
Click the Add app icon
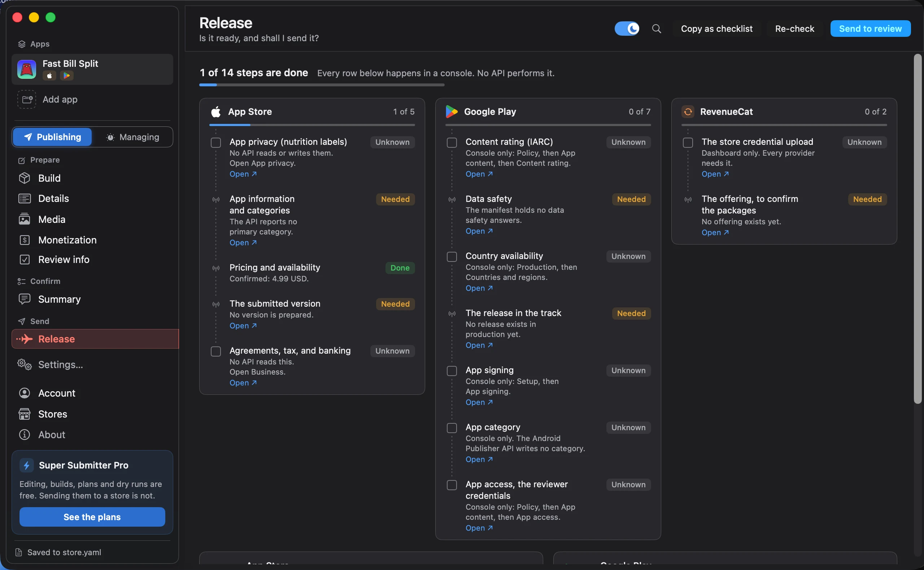tap(27, 99)
